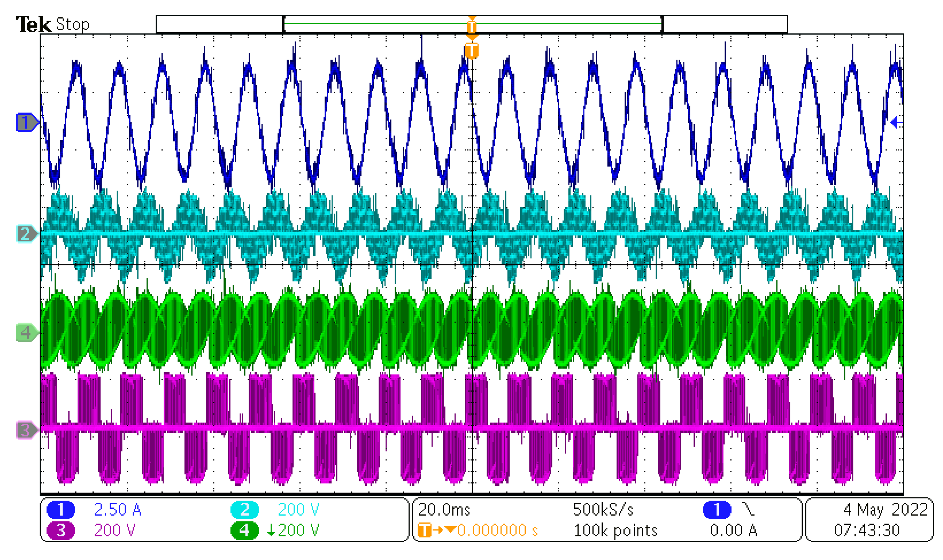
Task: Click the 20.0ms timebase readout
Action: pos(444,510)
